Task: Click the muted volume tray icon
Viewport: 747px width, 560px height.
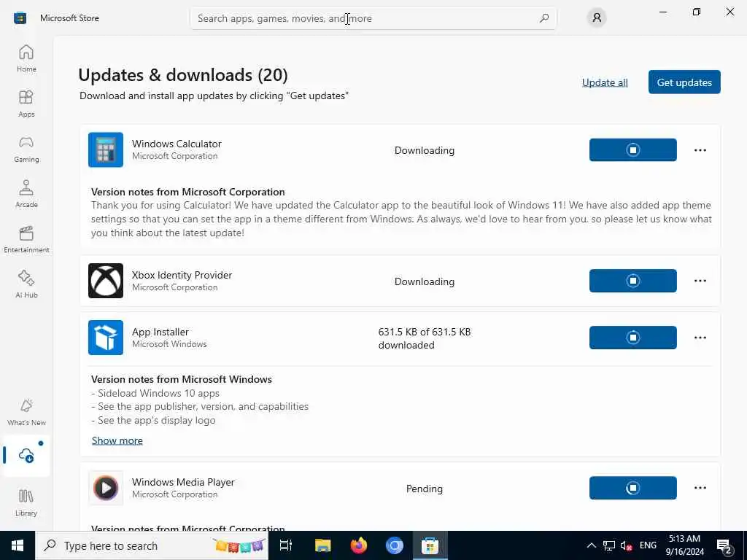Action: (x=626, y=545)
